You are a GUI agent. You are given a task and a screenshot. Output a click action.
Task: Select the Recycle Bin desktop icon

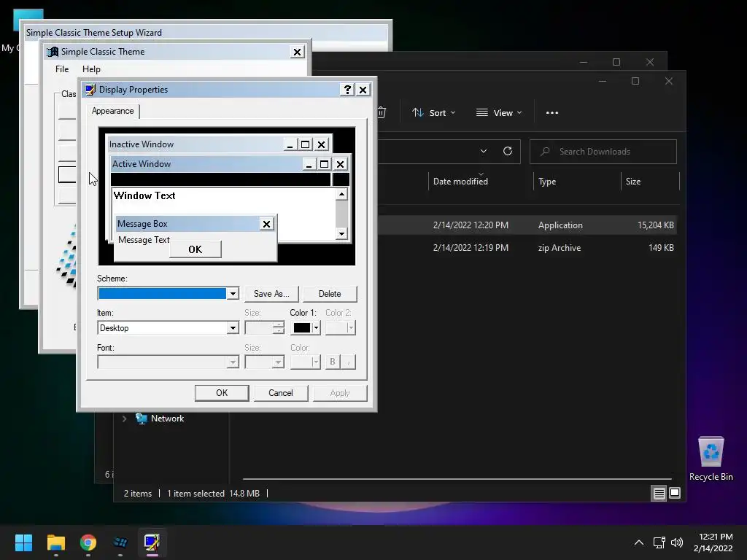coord(711,458)
